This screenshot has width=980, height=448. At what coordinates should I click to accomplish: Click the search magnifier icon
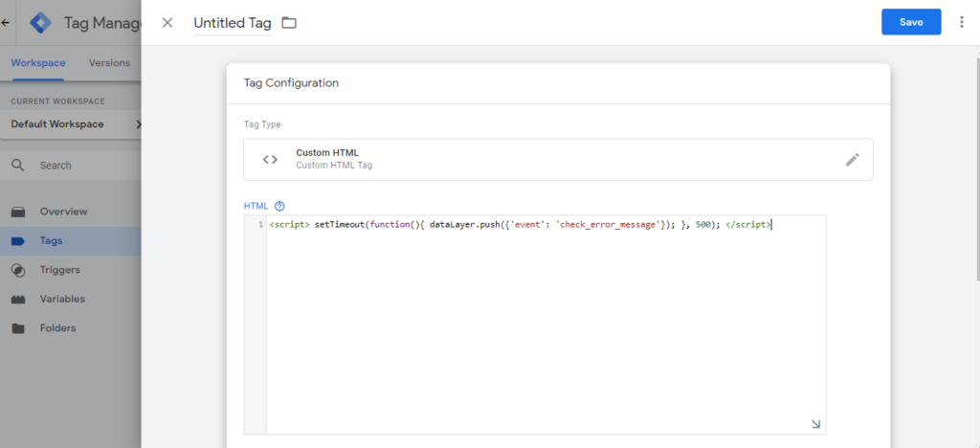coord(18,165)
